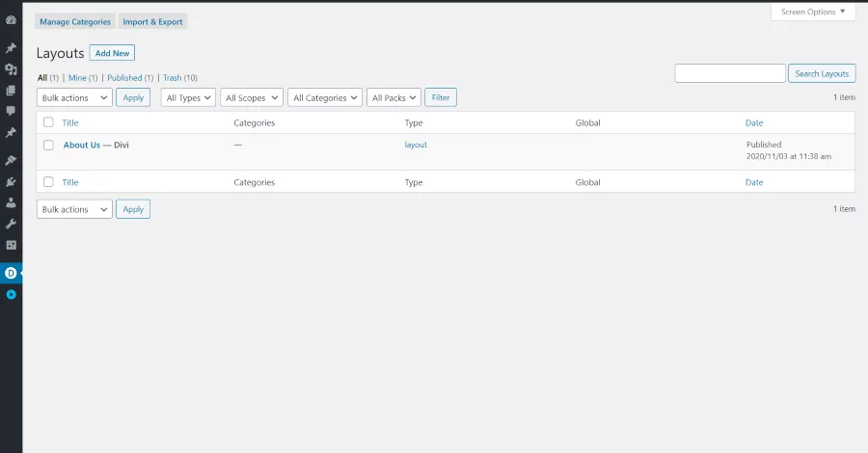Sort by Date in table footer
The width and height of the screenshot is (868, 453).
pyautogui.click(x=754, y=182)
